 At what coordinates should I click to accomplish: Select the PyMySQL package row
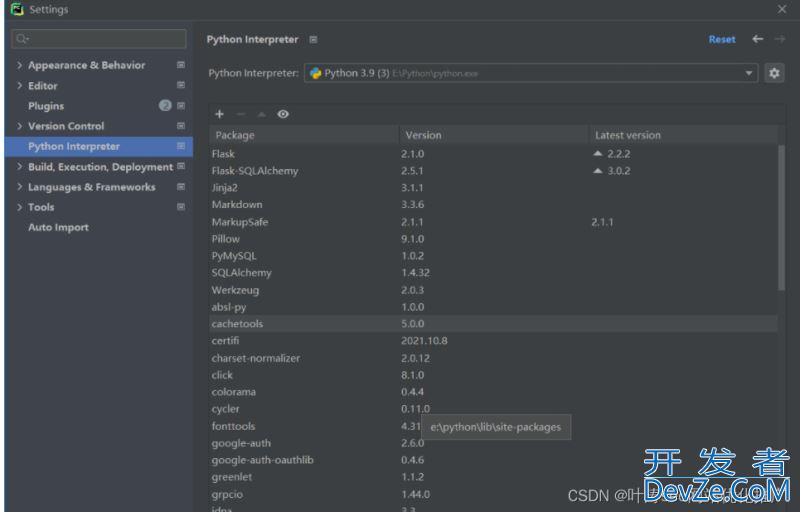tap(493, 255)
